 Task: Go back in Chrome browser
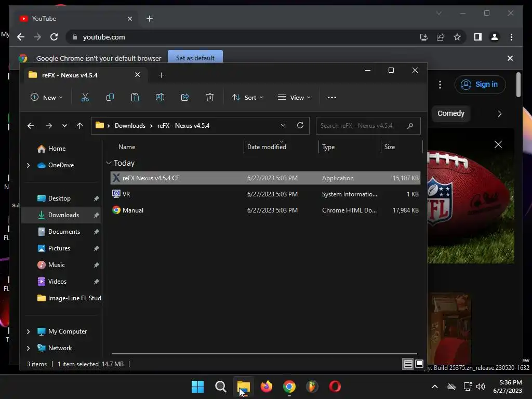click(x=21, y=37)
